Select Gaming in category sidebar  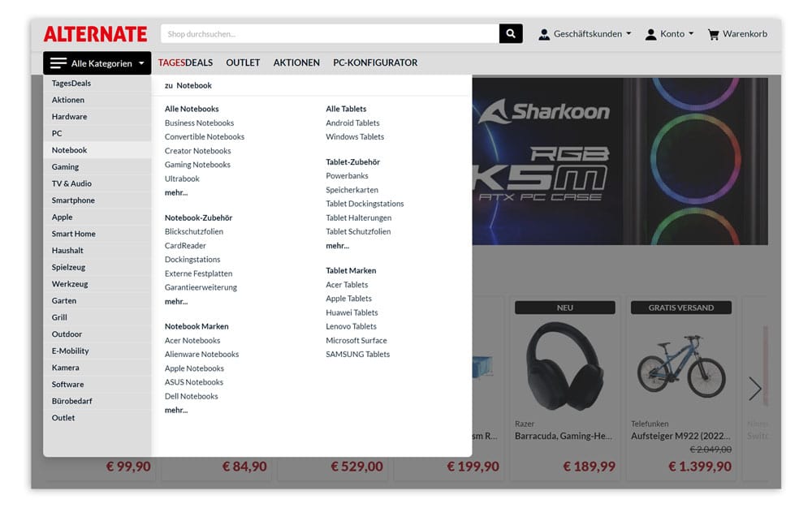coord(66,167)
